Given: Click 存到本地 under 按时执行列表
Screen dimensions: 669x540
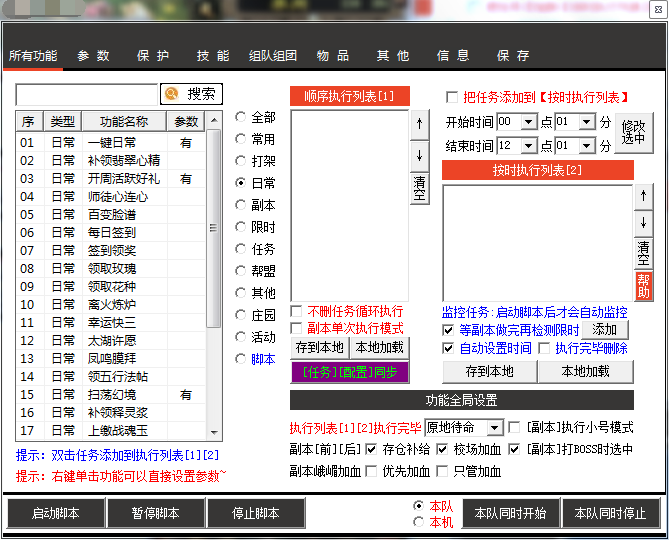Looking at the screenshot, I should pyautogui.click(x=490, y=372).
